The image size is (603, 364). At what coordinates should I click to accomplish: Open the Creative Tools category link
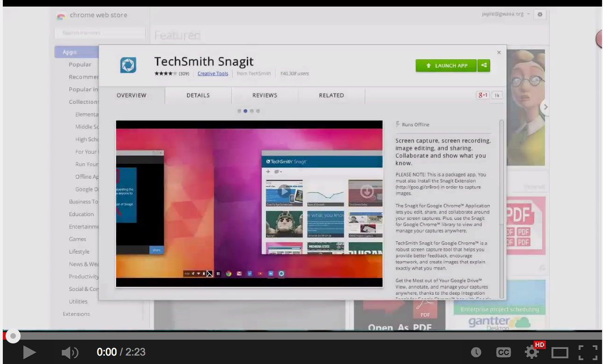(213, 73)
